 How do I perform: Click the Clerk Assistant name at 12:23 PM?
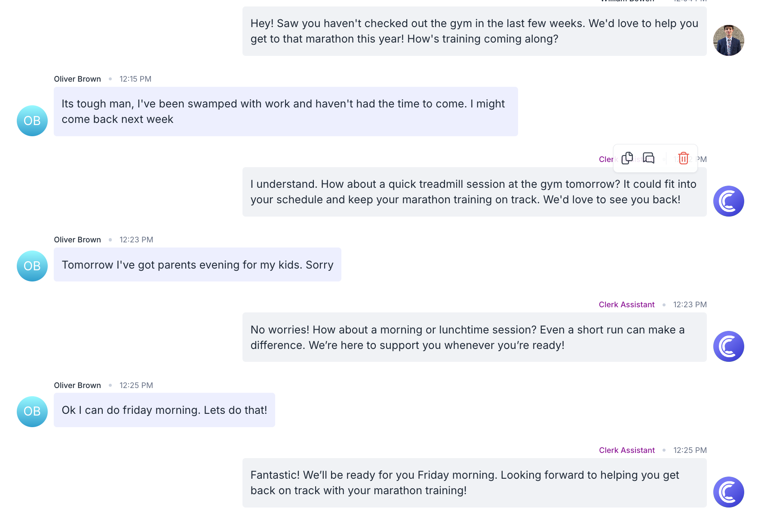[626, 305]
